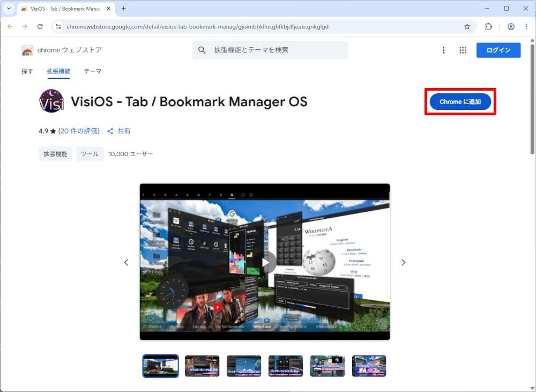The width and height of the screenshot is (536, 392).
Task: Show the previous screenshot with the left arrow
Action: [126, 262]
